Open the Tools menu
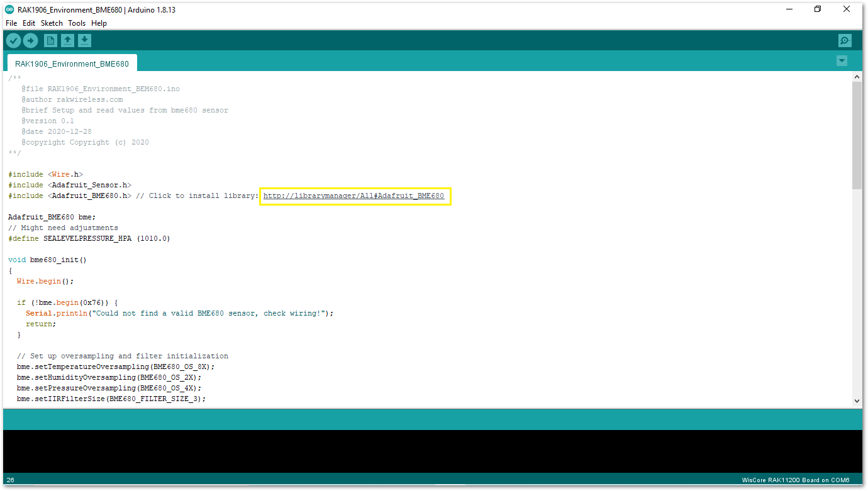Image resolution: width=868 pixels, height=491 pixels. [77, 23]
